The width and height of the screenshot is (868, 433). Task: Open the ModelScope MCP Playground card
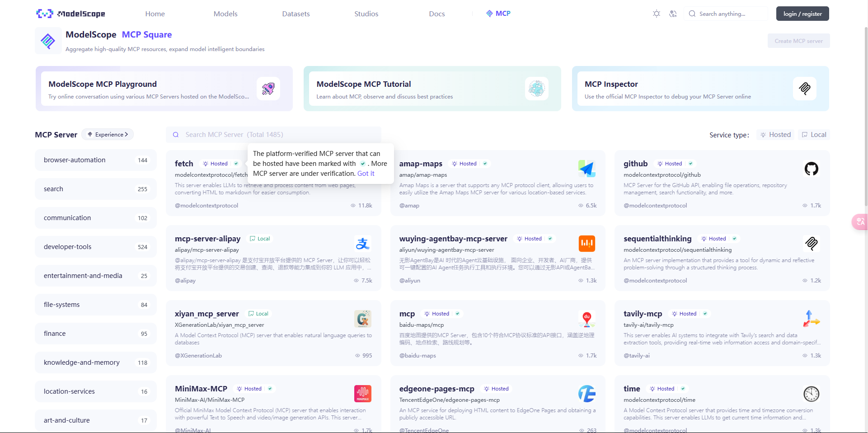click(x=164, y=89)
